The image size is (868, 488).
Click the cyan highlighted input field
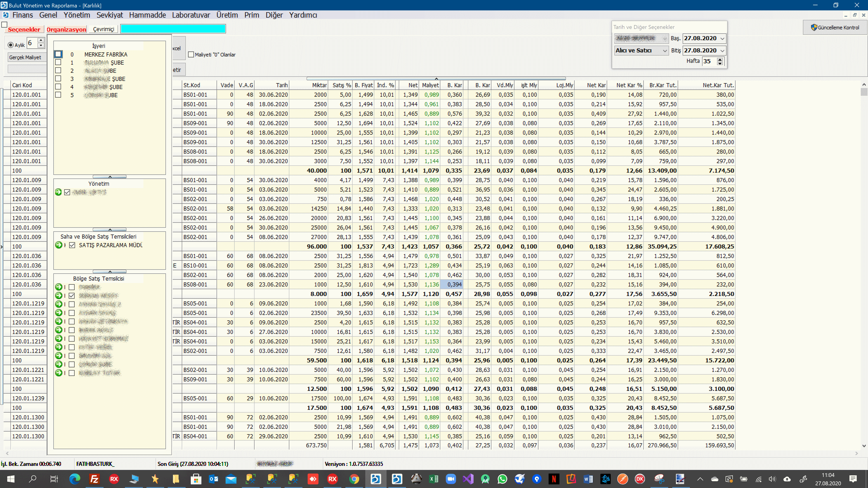click(173, 29)
